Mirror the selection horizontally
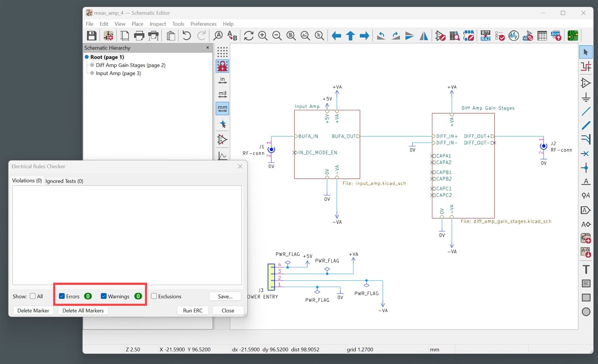The image size is (598, 364). pyautogui.click(x=424, y=36)
